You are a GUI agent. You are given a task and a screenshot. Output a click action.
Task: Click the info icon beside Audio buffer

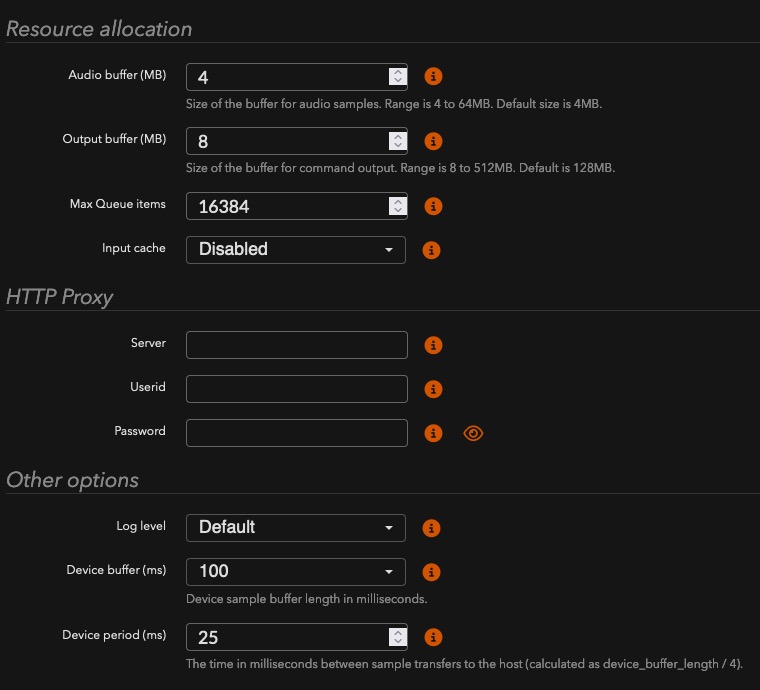433,76
